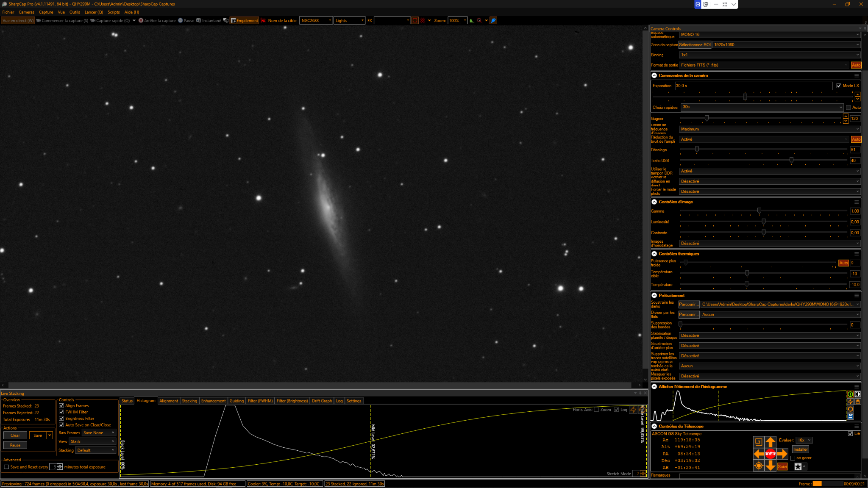Image resolution: width=868 pixels, height=488 pixels.
Task: Click the Instantané snapshot toolbar item
Action: pyautogui.click(x=209, y=20)
